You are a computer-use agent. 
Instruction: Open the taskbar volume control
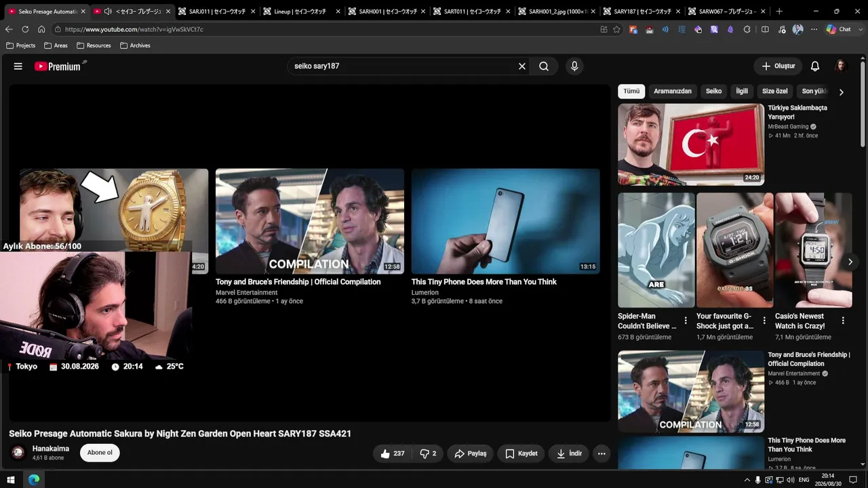tap(791, 480)
